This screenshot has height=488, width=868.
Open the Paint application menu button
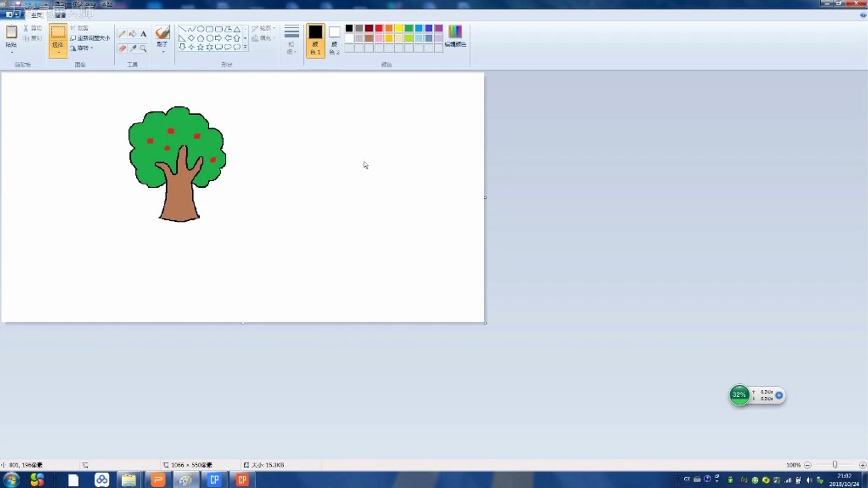tap(13, 14)
